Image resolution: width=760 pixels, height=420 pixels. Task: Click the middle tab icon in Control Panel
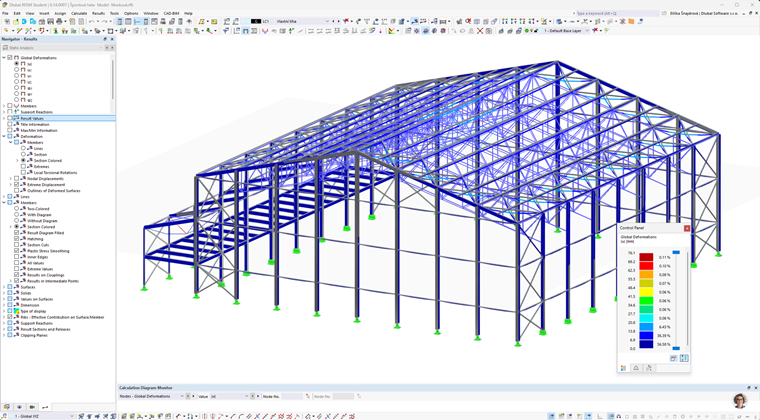pyautogui.click(x=636, y=368)
